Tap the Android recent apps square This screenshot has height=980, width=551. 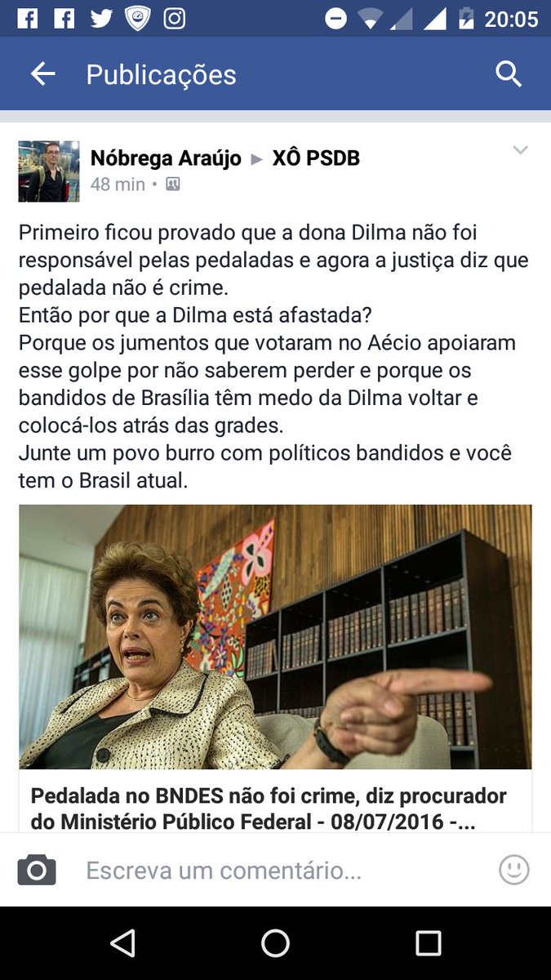[429, 943]
